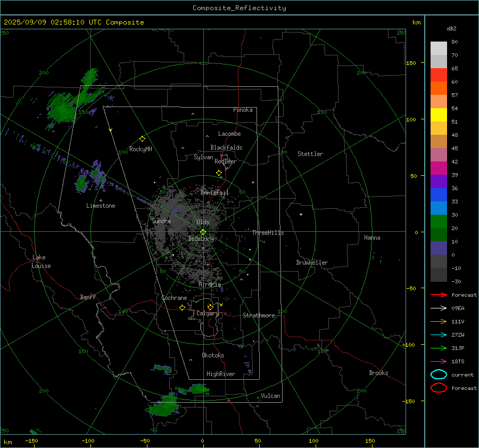
Task: Click the dBZ legend heading
Action: [451, 28]
